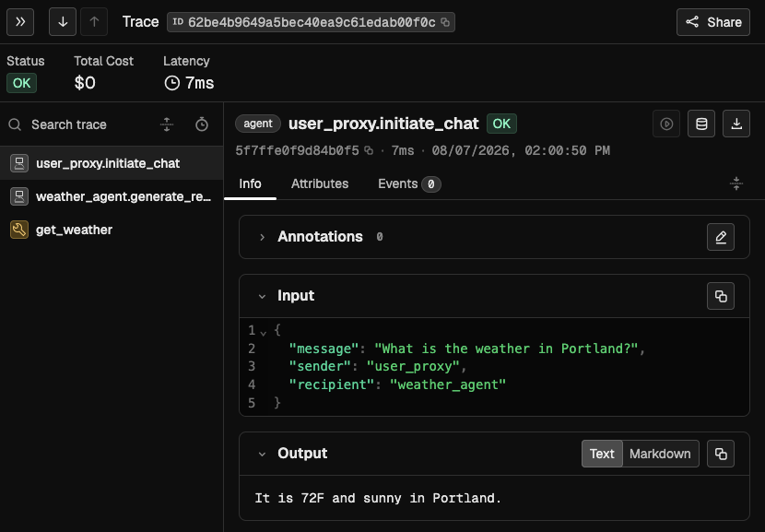Select the get_weather tool span
Screen dimensions: 765x532
click(x=112, y=230)
